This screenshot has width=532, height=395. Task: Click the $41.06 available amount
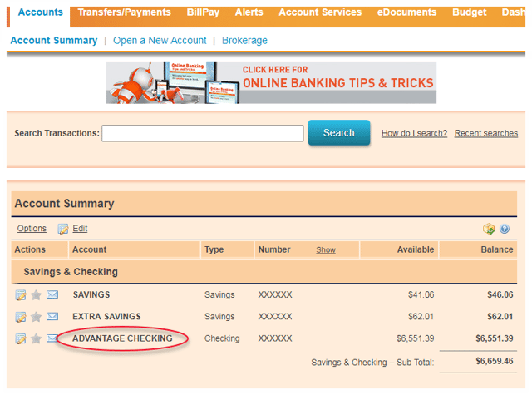(421, 294)
